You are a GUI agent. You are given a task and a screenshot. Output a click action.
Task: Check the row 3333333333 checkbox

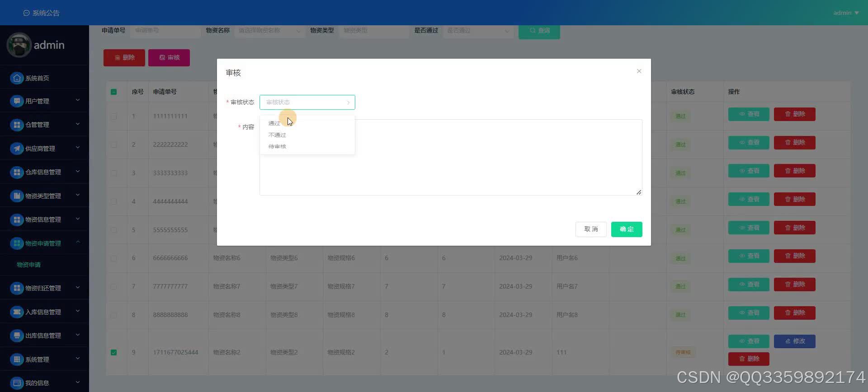(114, 173)
